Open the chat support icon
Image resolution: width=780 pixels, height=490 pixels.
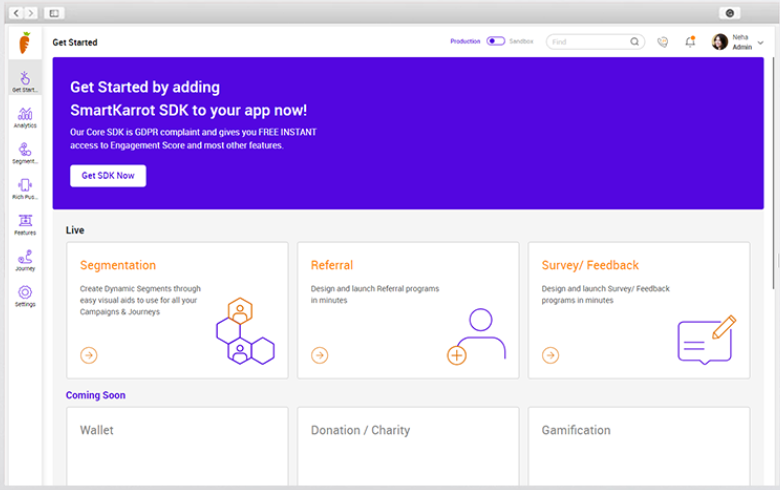coord(663,42)
